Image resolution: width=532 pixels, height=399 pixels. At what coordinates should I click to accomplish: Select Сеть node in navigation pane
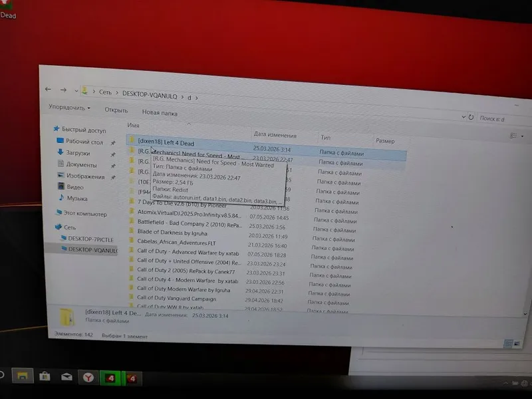[65, 227]
